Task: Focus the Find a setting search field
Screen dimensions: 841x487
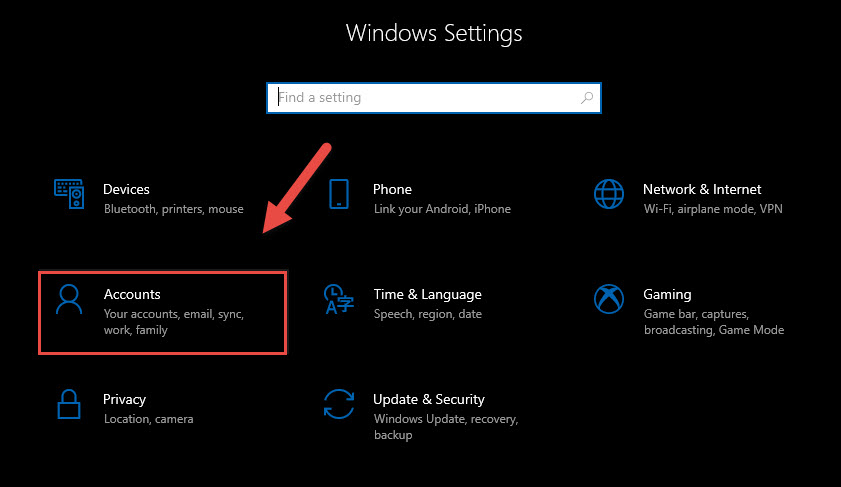Action: (433, 98)
